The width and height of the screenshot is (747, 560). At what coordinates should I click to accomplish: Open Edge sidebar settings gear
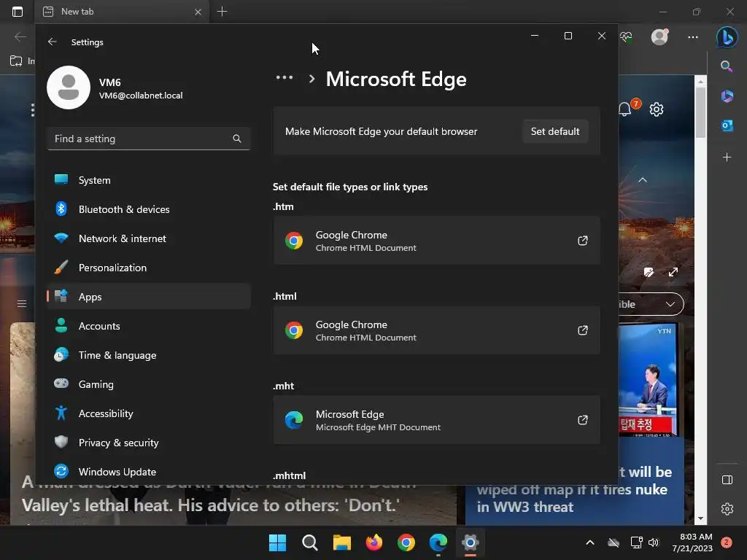(727, 509)
